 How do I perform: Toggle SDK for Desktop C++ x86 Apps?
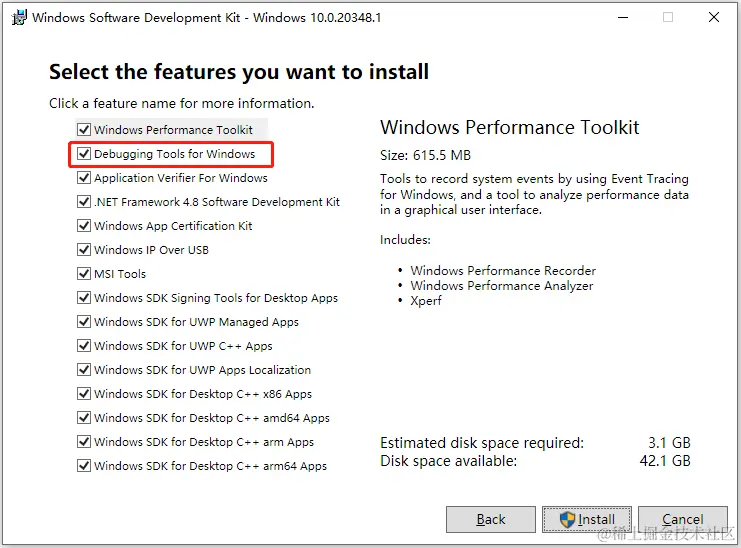84,394
